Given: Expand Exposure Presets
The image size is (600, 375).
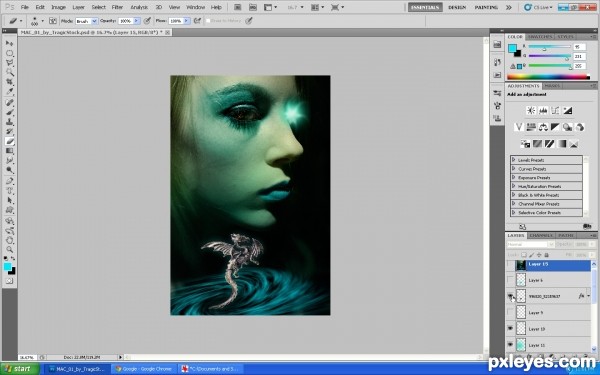Looking at the screenshot, I should tap(514, 178).
